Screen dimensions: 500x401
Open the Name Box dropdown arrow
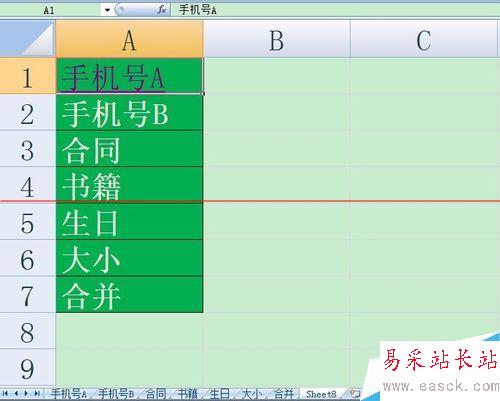point(107,10)
